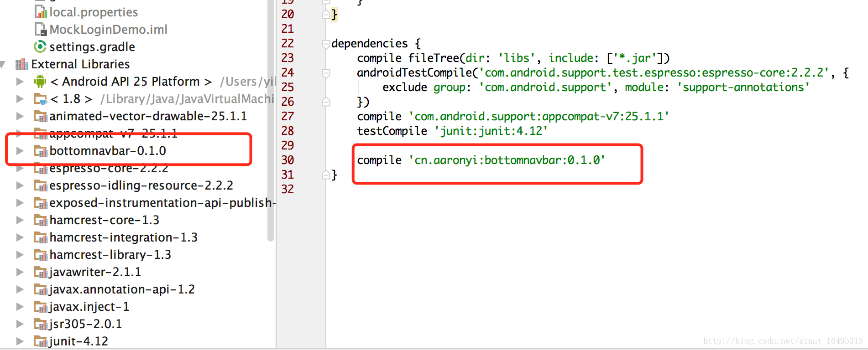Click the settings.gradle Gradle icon
Image resolution: width=868 pixels, height=350 pixels.
(x=41, y=46)
